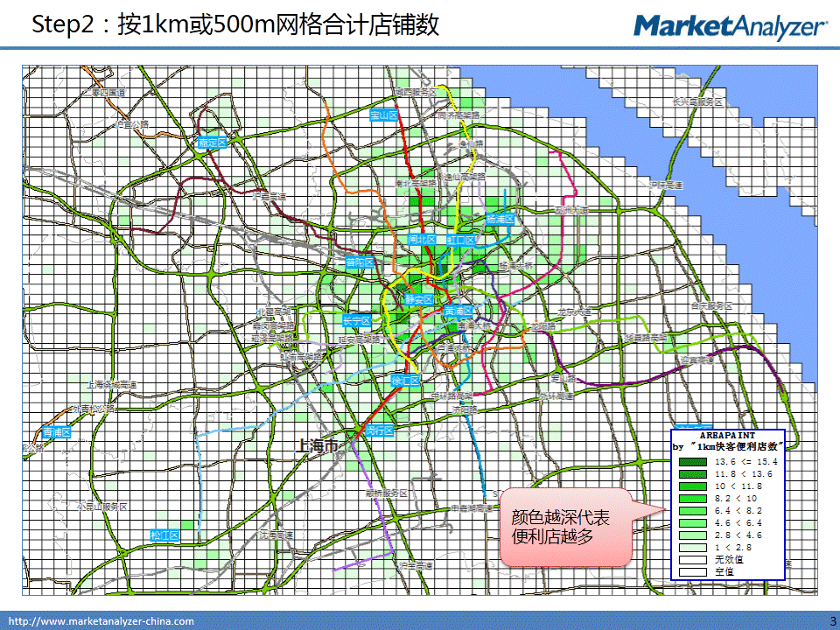Click the 闵行区 district label
This screenshot has width=840, height=630.
[381, 430]
